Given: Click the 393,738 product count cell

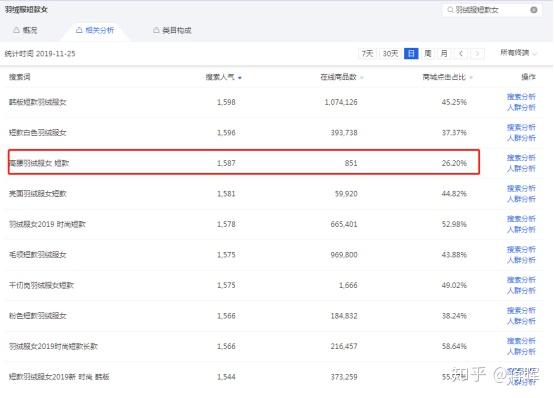Looking at the screenshot, I should tap(344, 133).
